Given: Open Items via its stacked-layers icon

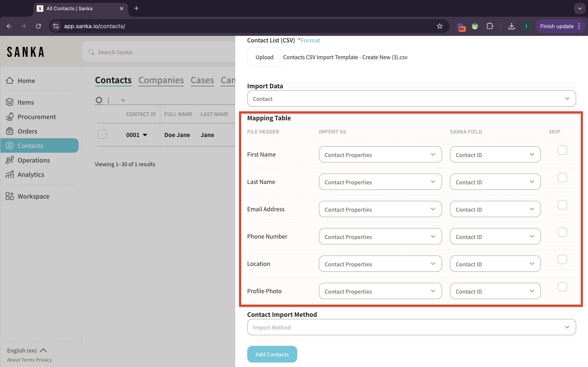Looking at the screenshot, I should 10,102.
